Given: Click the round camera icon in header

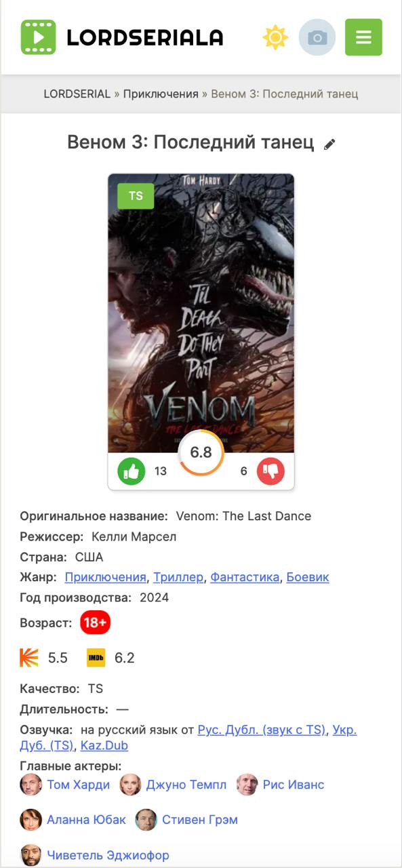Looking at the screenshot, I should pyautogui.click(x=317, y=37).
